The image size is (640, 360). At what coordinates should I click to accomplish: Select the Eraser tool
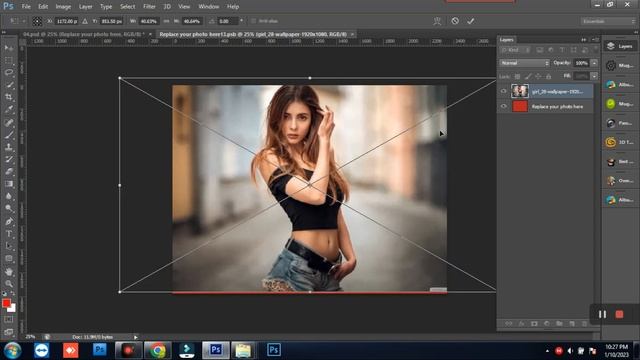tap(9, 171)
